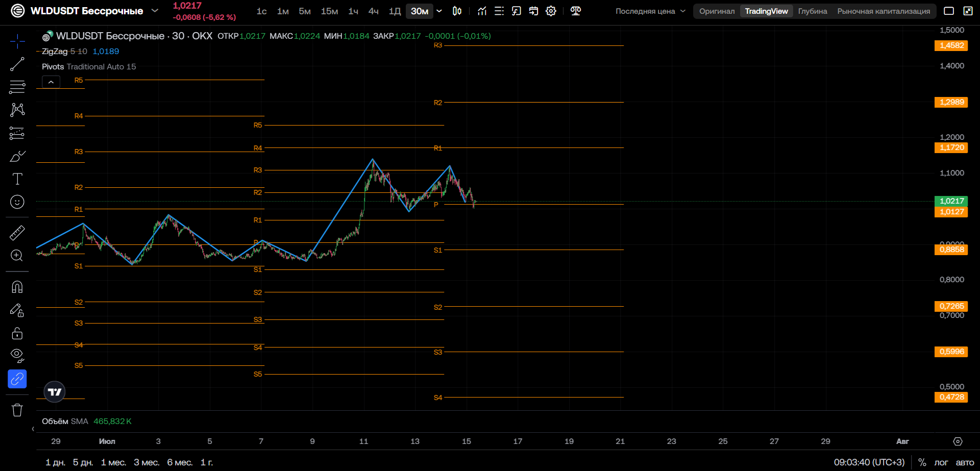Select the trend line drawing tool
The width and height of the screenshot is (980, 471).
[17, 64]
